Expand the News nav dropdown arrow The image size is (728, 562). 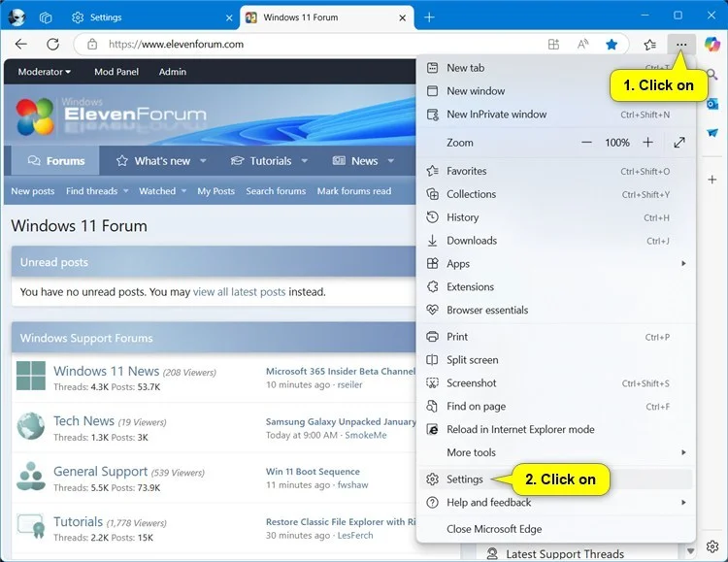tap(391, 161)
